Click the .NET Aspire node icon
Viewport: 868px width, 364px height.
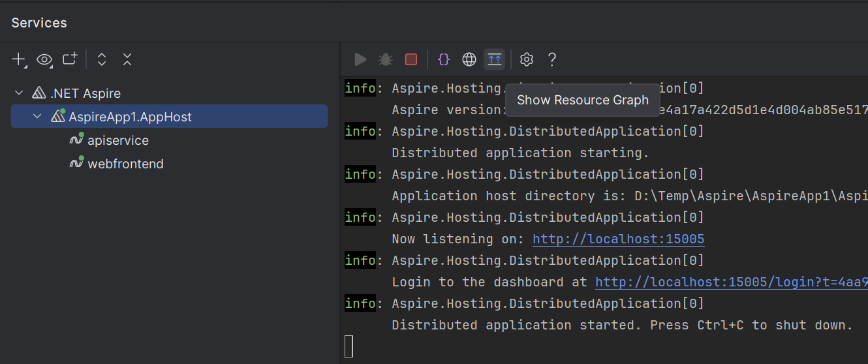[x=39, y=93]
